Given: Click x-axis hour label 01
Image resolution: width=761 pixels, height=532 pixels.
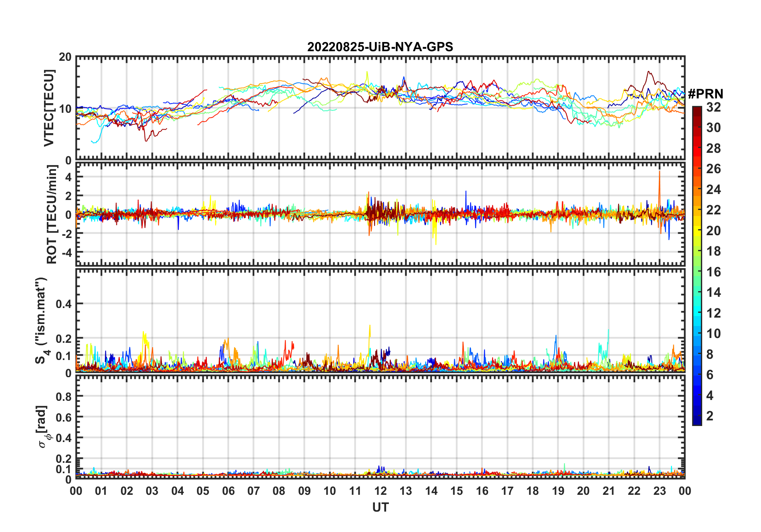Looking at the screenshot, I should (x=101, y=491).
